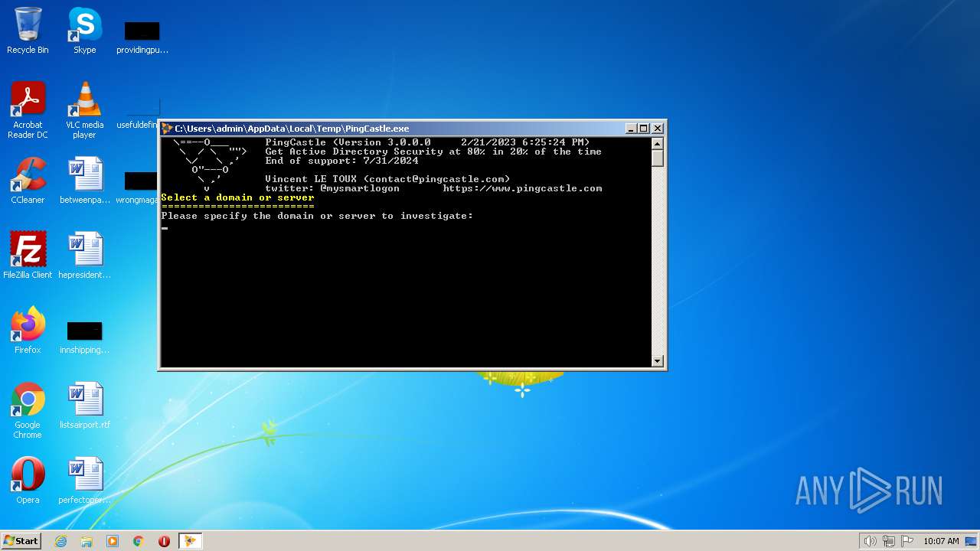Click the 'End of support: 7/31/2024' line
Viewport: 980px width, 551px height.
tap(341, 161)
